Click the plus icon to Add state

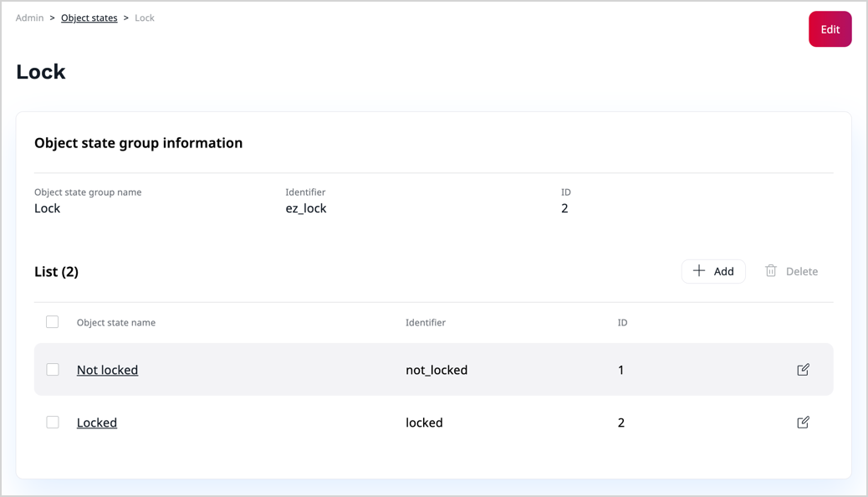(699, 271)
